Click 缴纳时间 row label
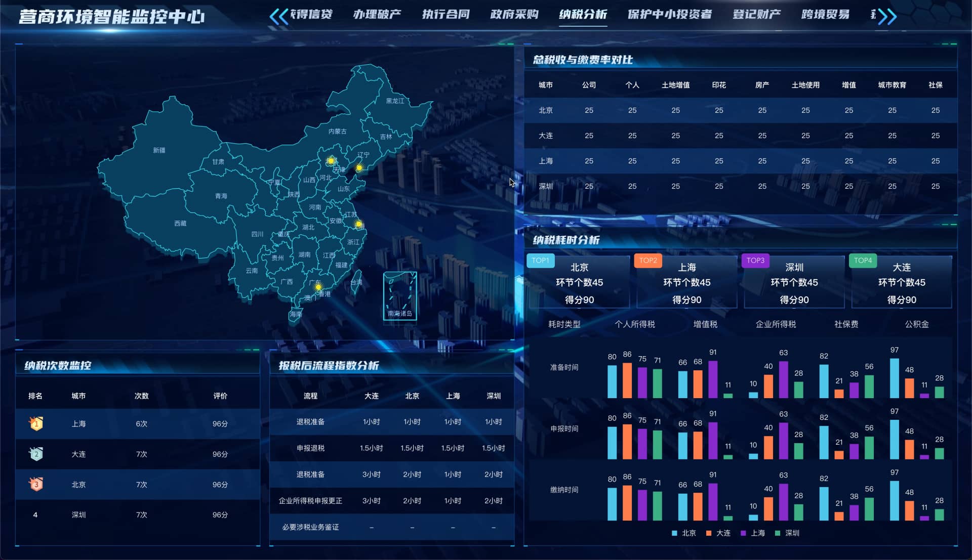972x560 pixels. point(564,490)
